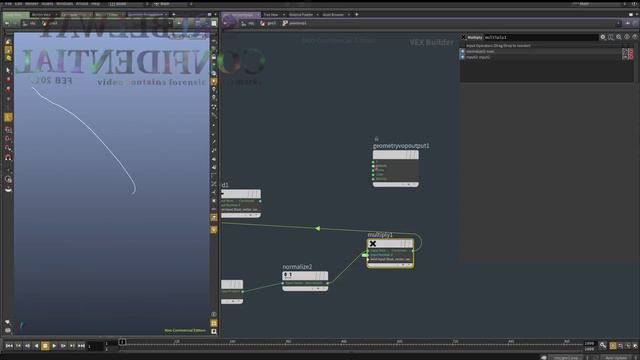Screen dimensions: 640x360
Task: Select the arrow select tool in left toolbar
Action: click(8, 70)
